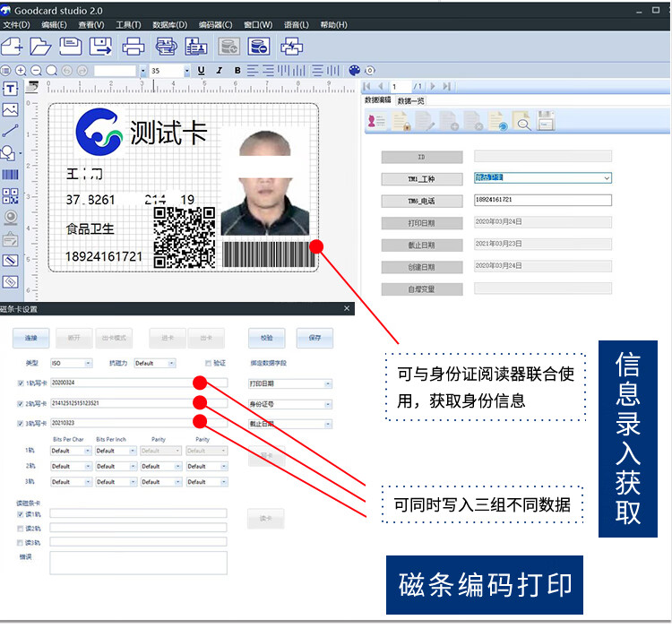
Task: Click the Save As floppy-with-arrow icon
Action: (x=100, y=46)
